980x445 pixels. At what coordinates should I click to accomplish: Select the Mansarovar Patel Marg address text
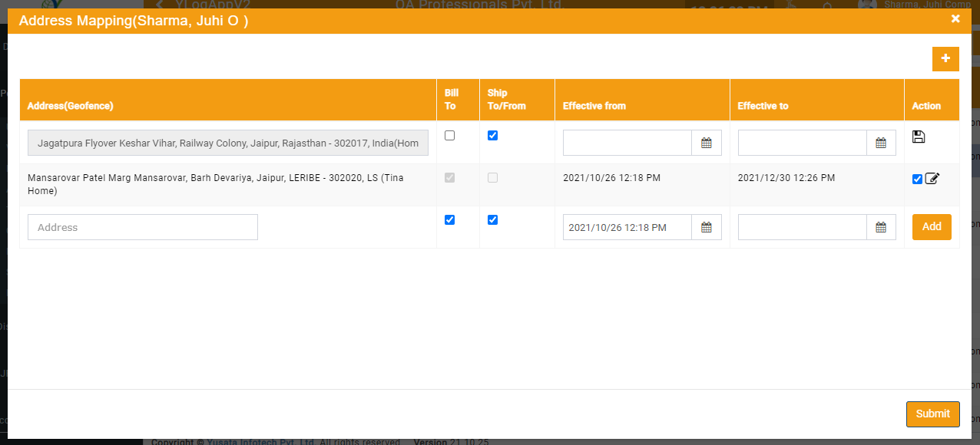click(x=216, y=184)
